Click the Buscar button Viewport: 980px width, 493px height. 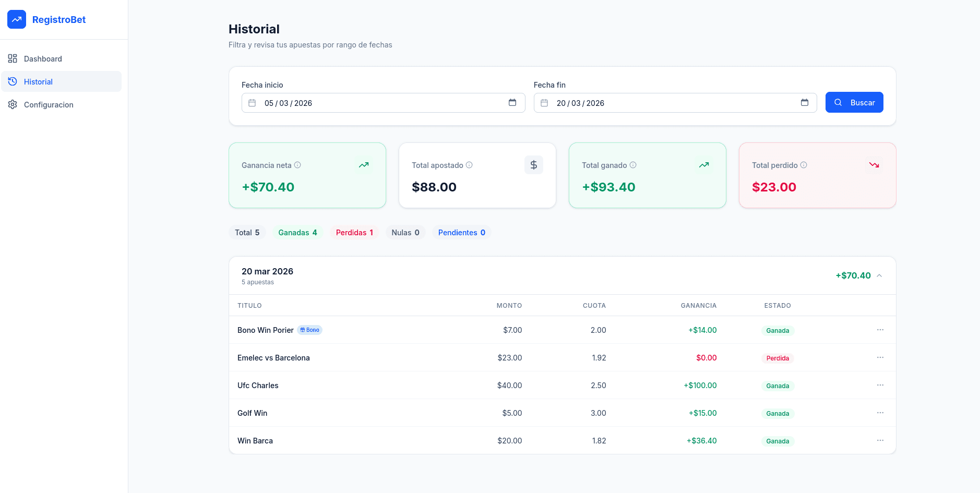coord(854,102)
